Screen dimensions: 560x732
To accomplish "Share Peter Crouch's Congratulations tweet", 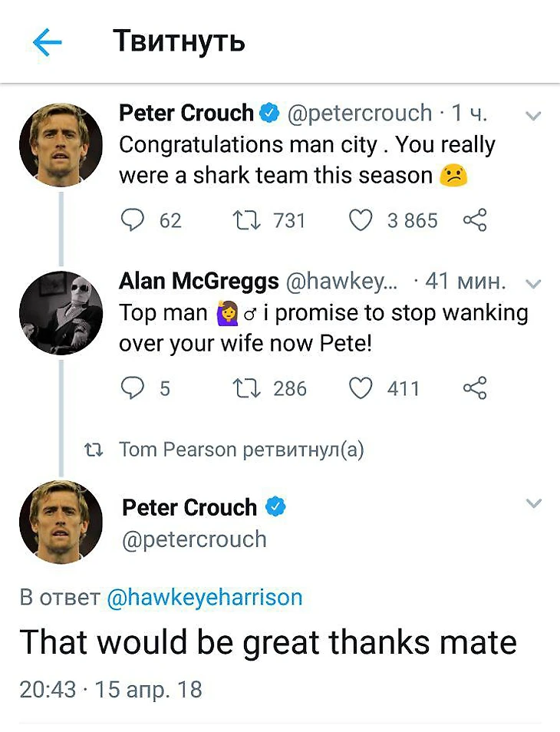I will (x=475, y=221).
